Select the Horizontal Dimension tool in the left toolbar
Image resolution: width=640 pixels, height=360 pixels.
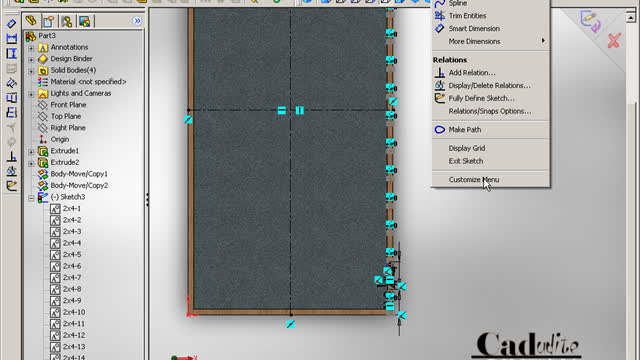11,38
